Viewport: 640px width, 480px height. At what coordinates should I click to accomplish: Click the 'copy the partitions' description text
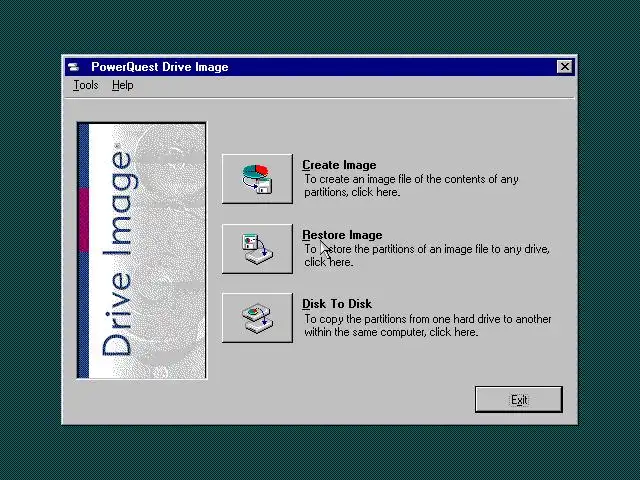(428, 325)
